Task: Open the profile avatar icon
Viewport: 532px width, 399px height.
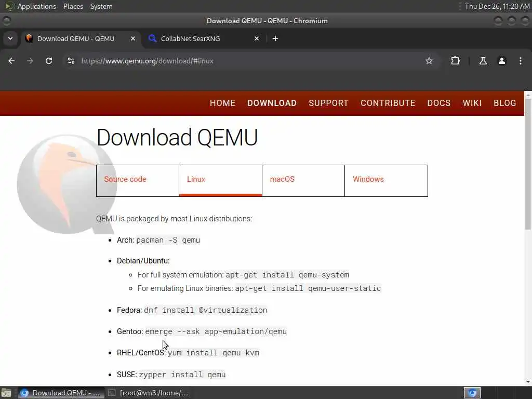Action: coord(502,61)
